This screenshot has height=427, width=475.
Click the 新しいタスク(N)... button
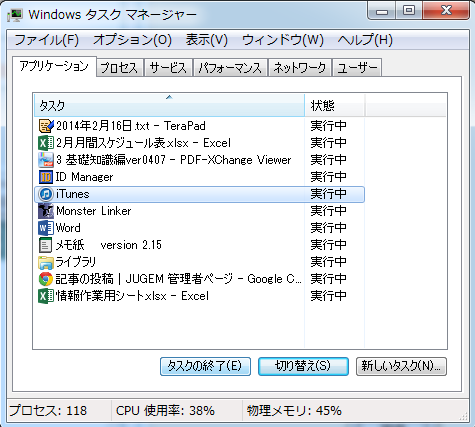click(401, 366)
